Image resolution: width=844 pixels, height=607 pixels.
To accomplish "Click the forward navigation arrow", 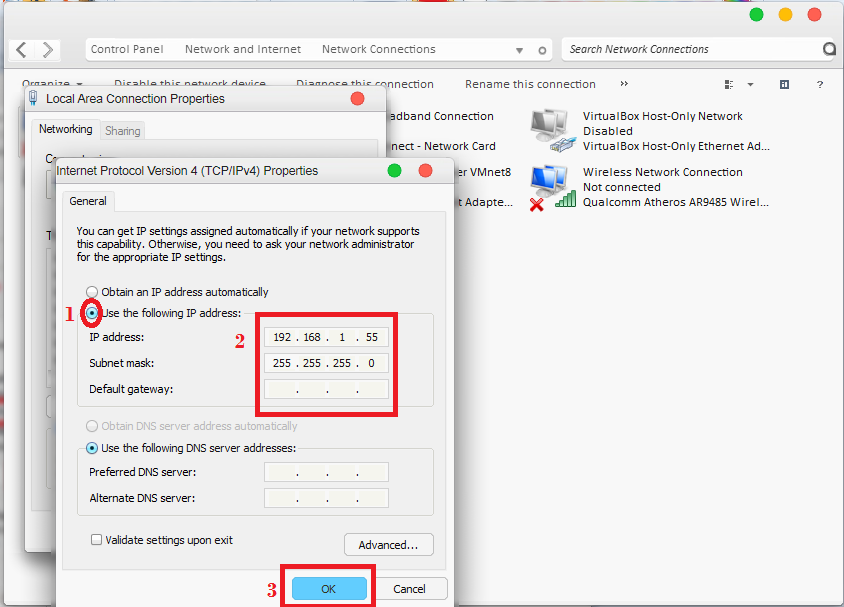I will (46, 49).
